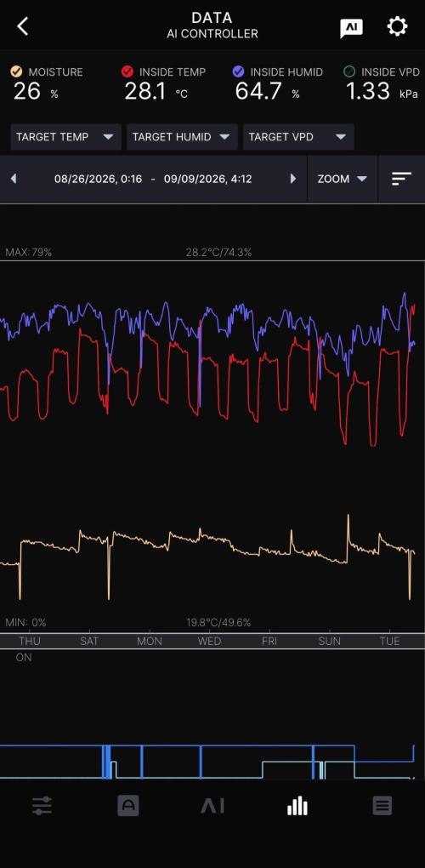Go back using the top-left arrow
This screenshot has width=425, height=868.
pos(22,26)
